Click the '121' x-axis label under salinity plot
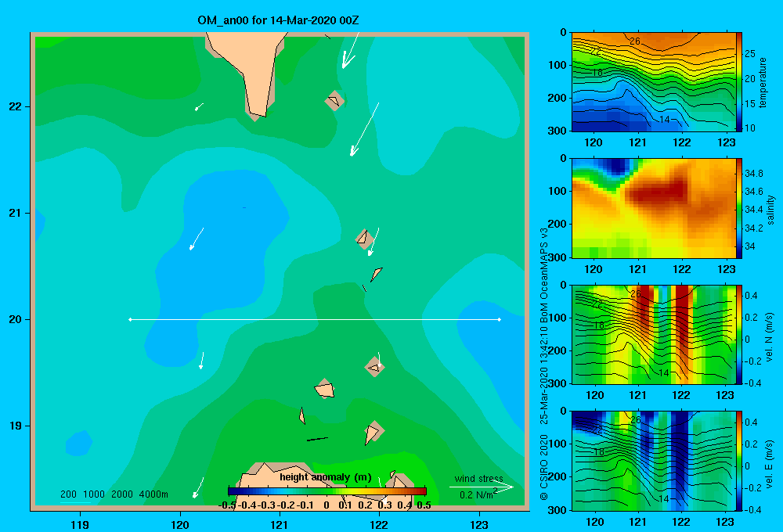The width and height of the screenshot is (783, 532). 637,269
